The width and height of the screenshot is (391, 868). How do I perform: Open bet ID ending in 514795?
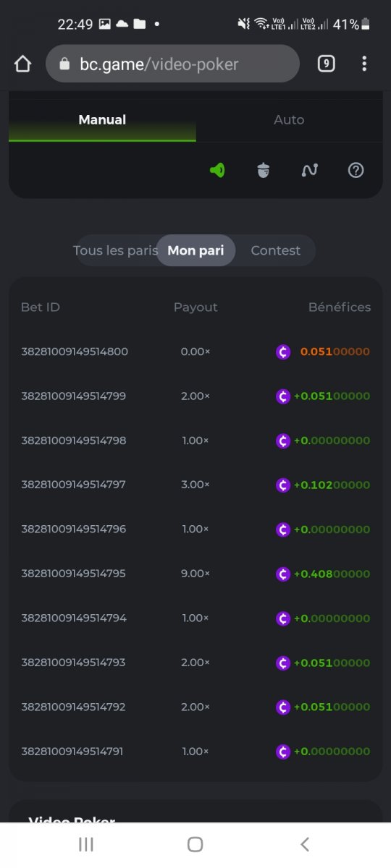pyautogui.click(x=73, y=574)
